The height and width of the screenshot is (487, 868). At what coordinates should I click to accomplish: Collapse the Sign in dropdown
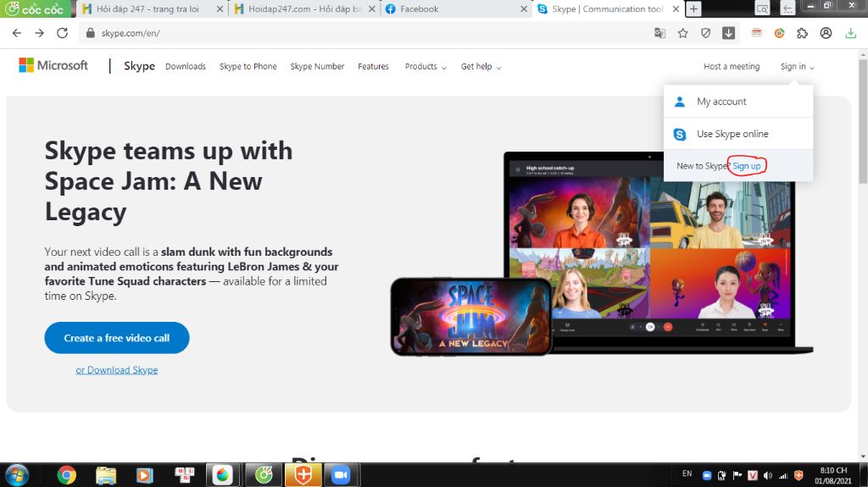(x=797, y=67)
